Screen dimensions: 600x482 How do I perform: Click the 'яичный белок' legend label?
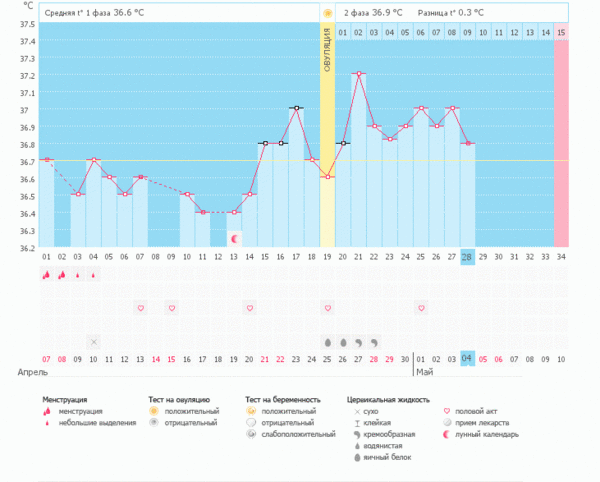(x=389, y=458)
